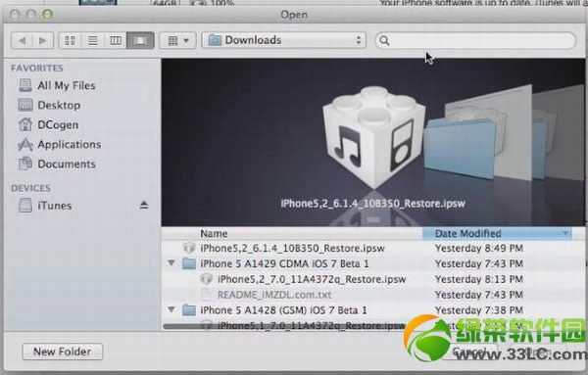
Task: Eject the iTunes device
Action: coord(144,205)
